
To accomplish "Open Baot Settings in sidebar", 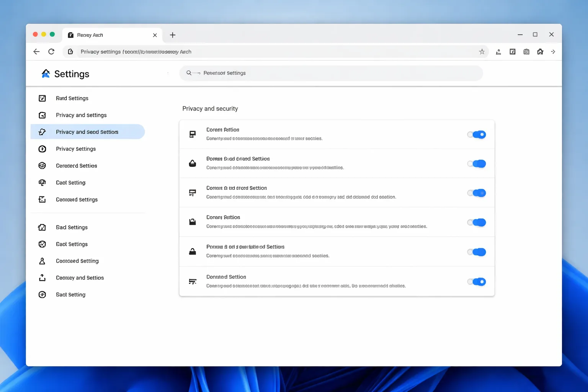I will pos(72,244).
